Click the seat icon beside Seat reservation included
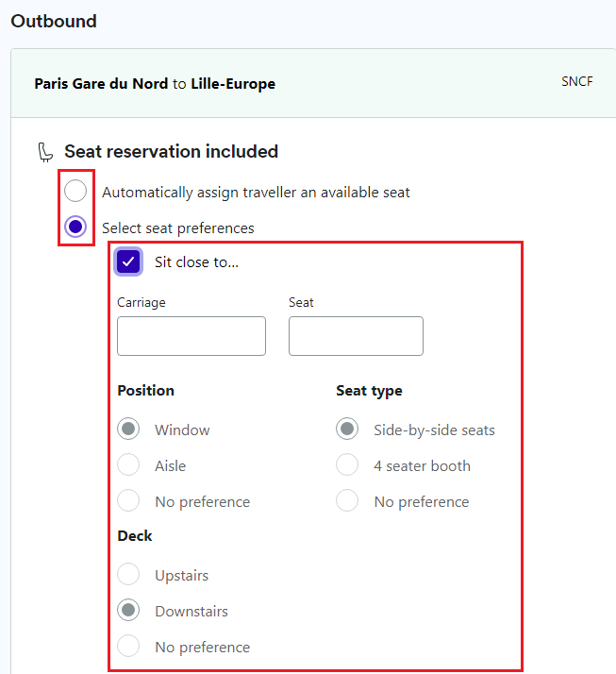616x674 pixels. coord(45,152)
